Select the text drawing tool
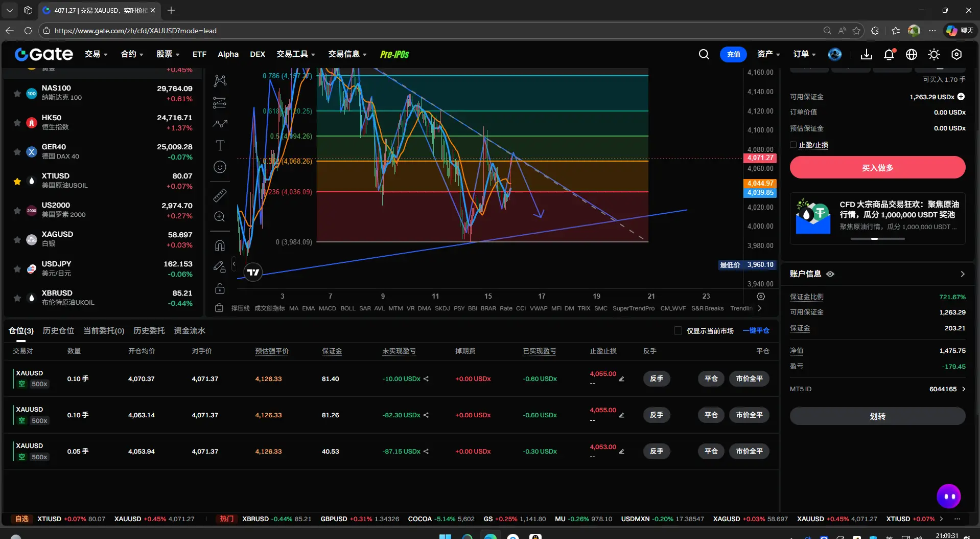 (220, 146)
